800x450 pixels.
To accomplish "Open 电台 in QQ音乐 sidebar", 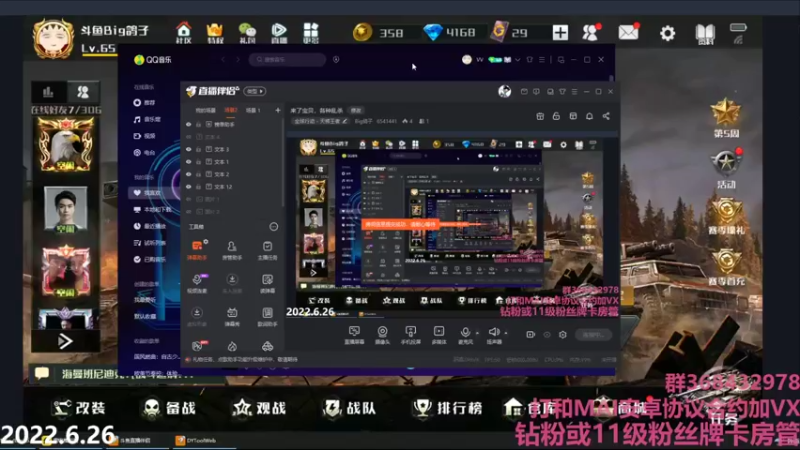I will [x=144, y=153].
